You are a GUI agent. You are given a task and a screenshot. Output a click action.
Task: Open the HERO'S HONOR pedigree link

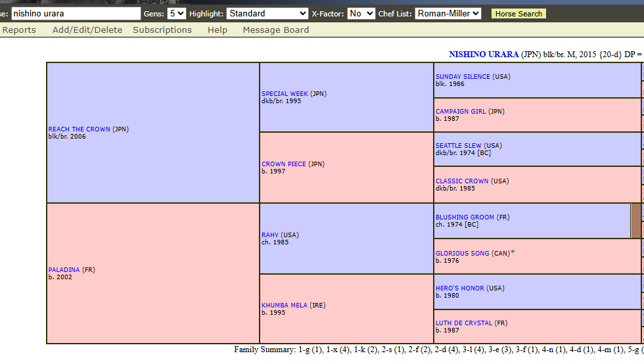[460, 288]
